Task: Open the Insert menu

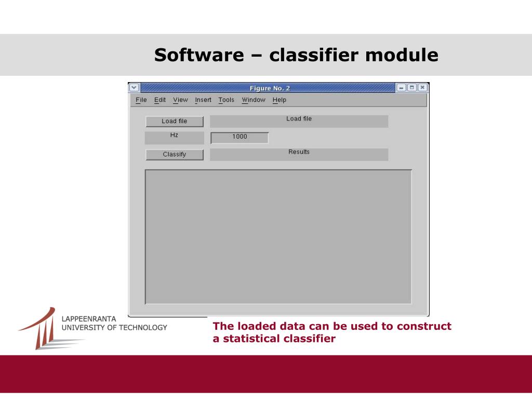Action: (x=203, y=100)
